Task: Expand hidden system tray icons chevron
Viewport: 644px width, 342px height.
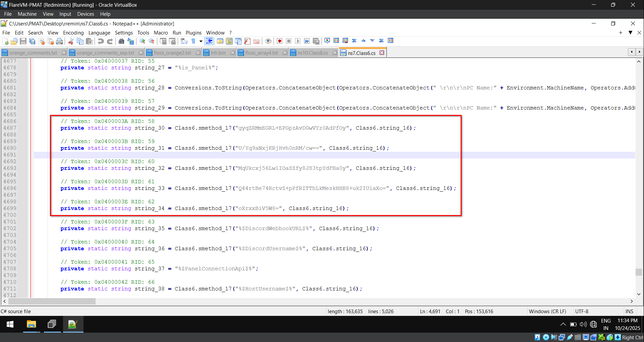Action: [563, 324]
